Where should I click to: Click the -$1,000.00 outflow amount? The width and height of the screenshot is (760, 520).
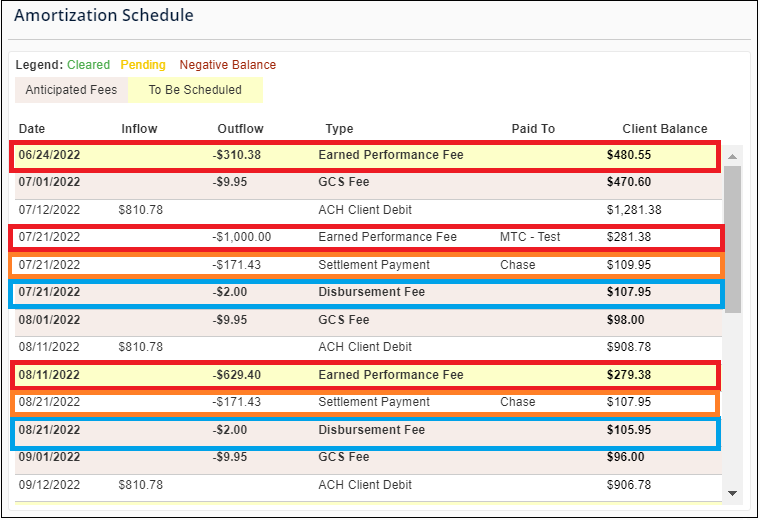point(242,237)
